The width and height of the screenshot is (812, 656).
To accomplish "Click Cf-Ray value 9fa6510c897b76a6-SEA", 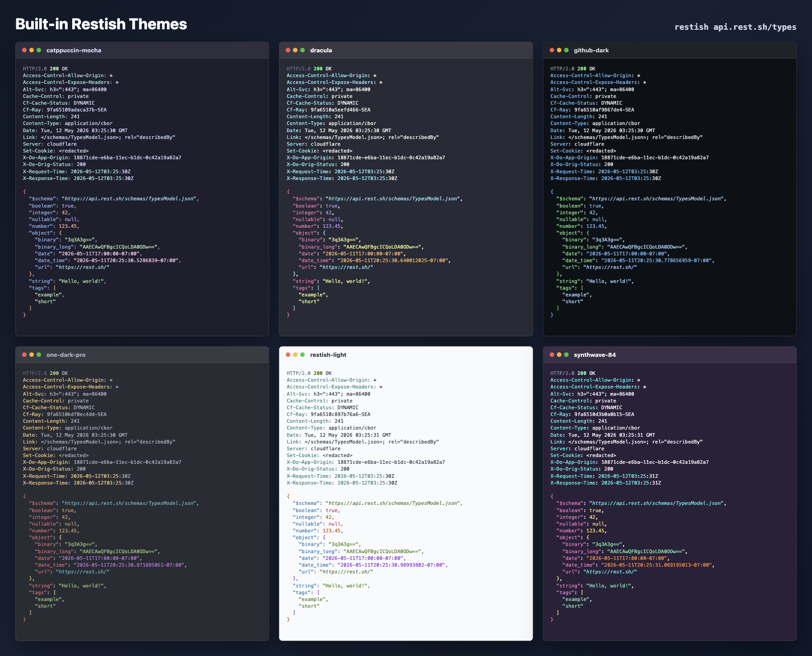I will tap(341, 414).
